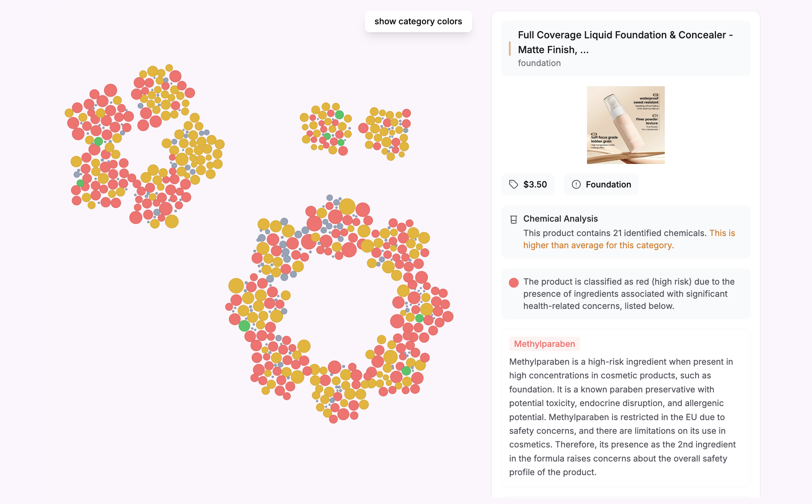This screenshot has width=812, height=504.
Task: Click the price tag icon
Action: tap(513, 184)
